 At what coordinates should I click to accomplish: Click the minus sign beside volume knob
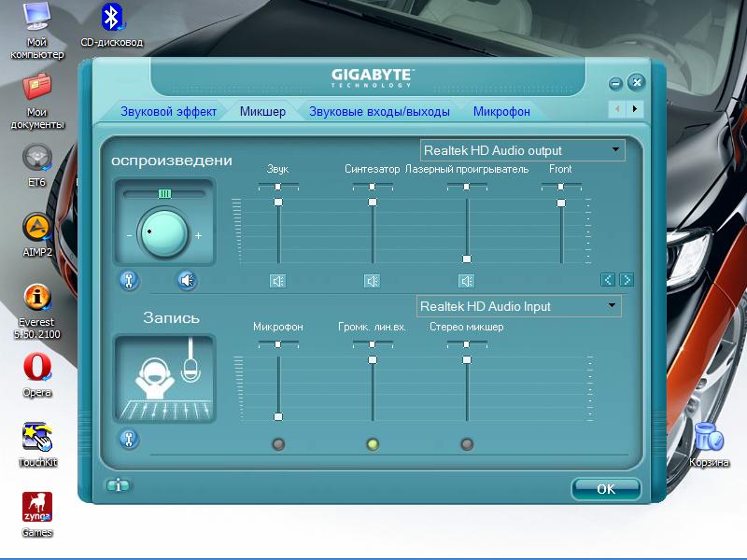129,235
